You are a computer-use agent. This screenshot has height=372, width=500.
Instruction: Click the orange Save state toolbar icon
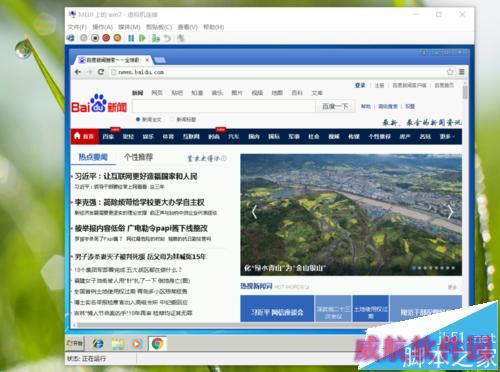pyautogui.click(x=117, y=38)
